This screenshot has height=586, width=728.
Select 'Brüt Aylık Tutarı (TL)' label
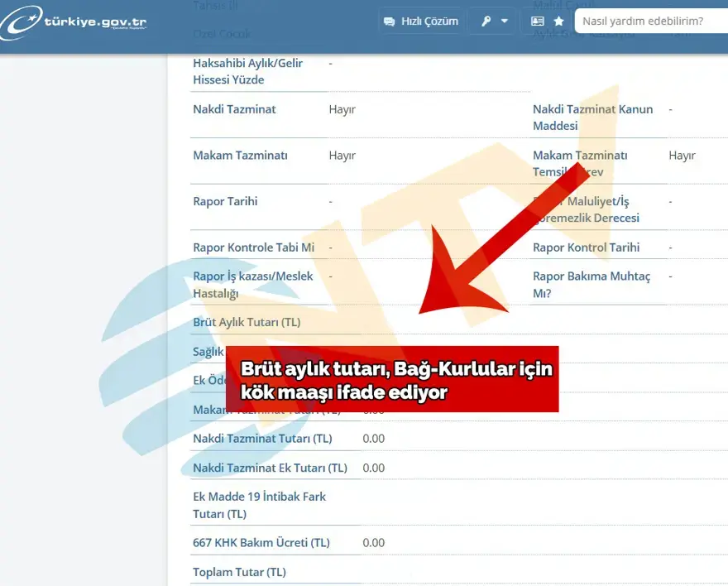point(247,322)
